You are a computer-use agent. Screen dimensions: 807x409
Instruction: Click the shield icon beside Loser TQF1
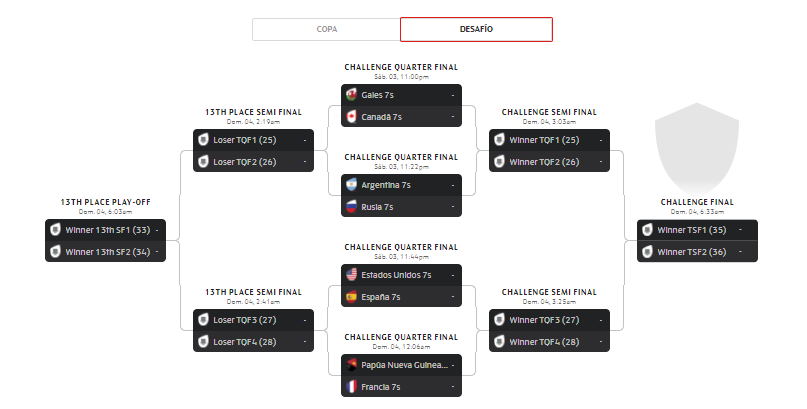[203, 140]
